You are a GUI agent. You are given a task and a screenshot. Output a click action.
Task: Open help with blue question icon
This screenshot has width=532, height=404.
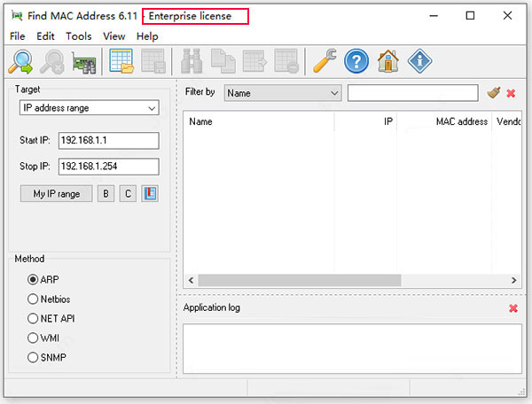tap(356, 61)
